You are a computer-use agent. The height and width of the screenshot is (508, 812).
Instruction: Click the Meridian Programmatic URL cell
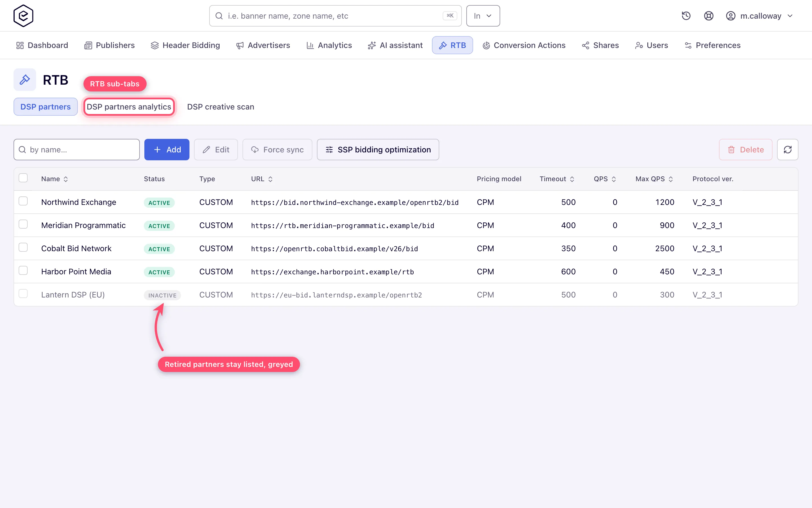pos(343,225)
